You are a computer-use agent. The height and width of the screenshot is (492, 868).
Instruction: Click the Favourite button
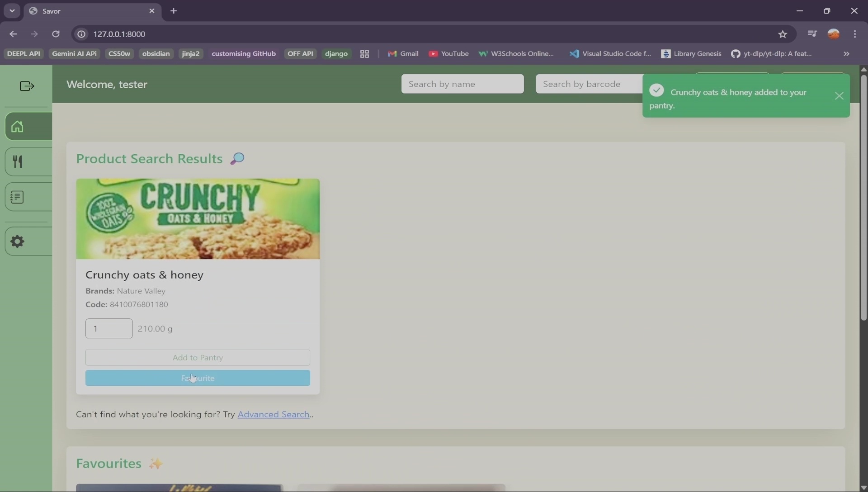pos(198,378)
